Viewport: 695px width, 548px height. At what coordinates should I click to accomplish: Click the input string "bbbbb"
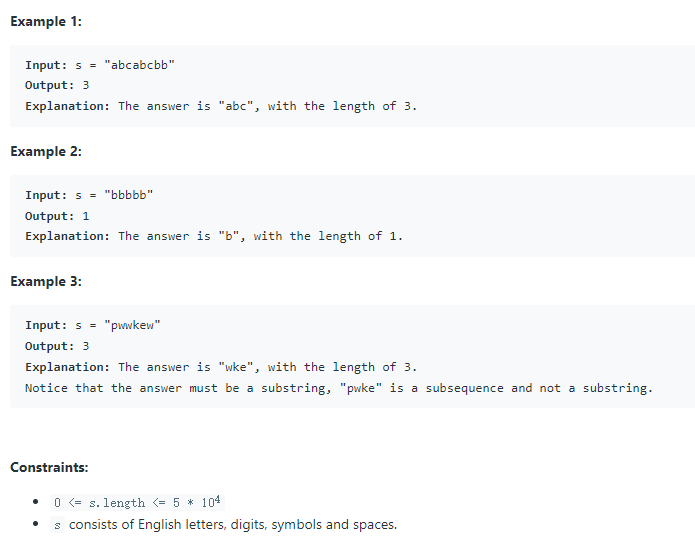point(129,195)
